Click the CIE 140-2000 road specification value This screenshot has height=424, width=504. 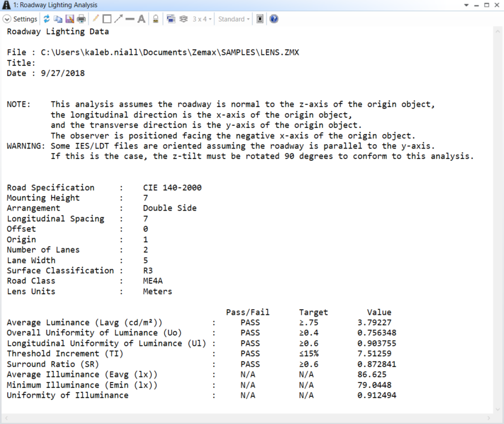[172, 187]
